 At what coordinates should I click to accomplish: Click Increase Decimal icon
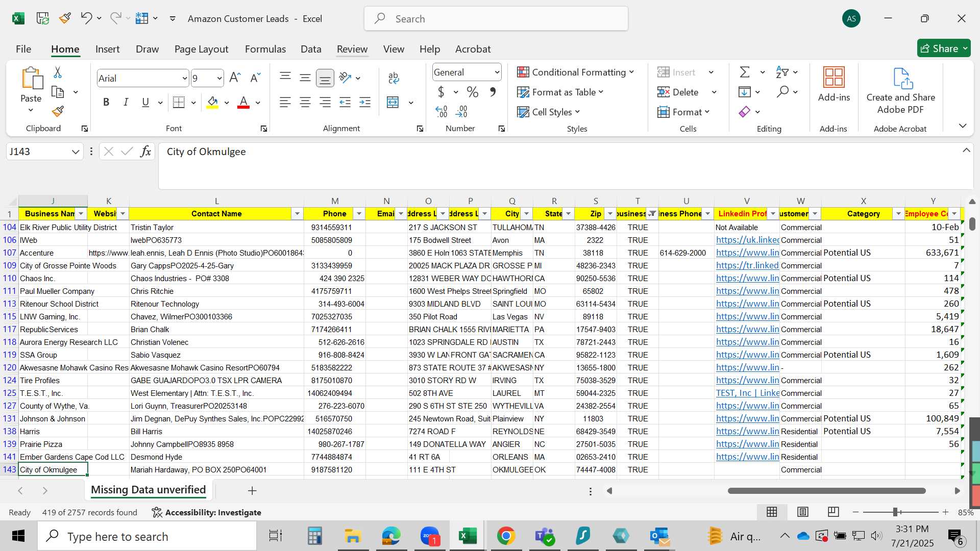click(x=442, y=111)
